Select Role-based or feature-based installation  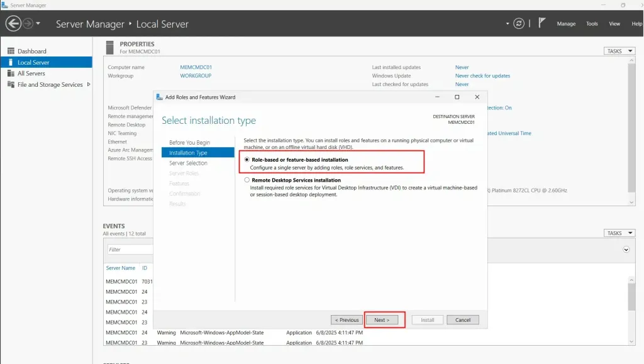tap(247, 160)
